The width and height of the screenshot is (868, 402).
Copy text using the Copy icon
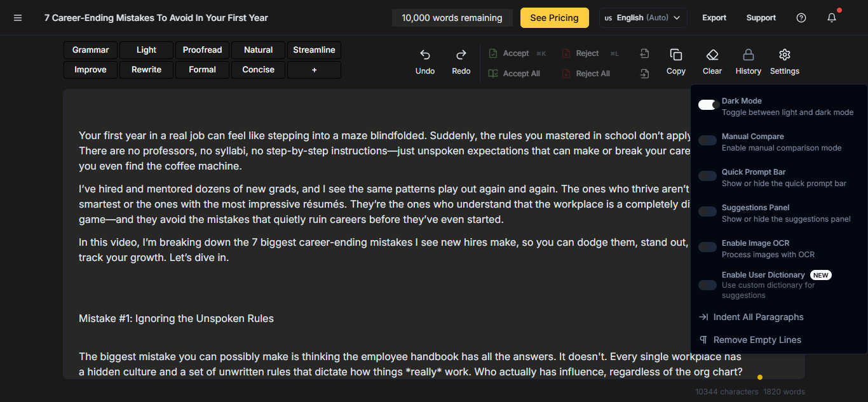click(676, 55)
